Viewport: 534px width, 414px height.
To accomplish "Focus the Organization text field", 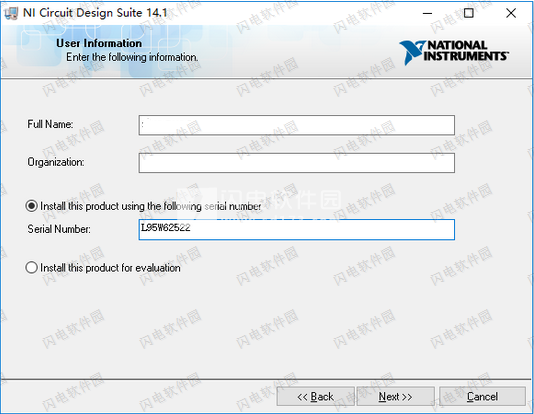I will (x=297, y=163).
